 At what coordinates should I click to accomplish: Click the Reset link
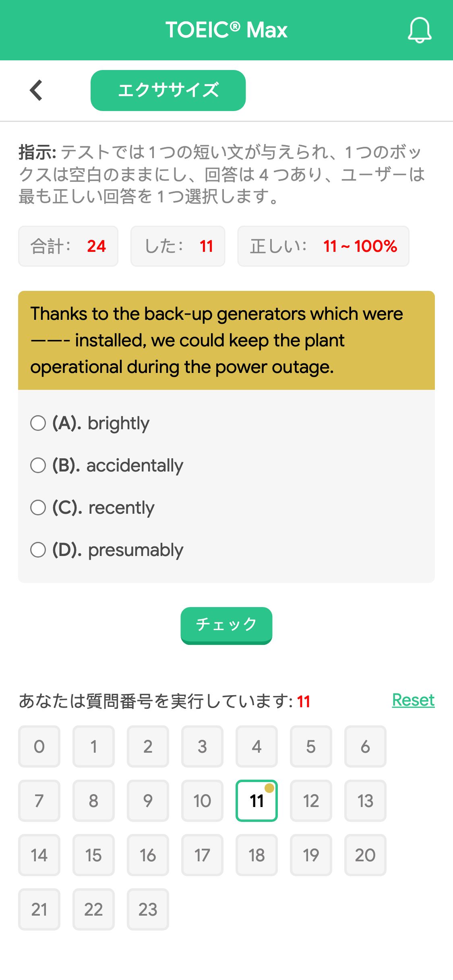(413, 700)
